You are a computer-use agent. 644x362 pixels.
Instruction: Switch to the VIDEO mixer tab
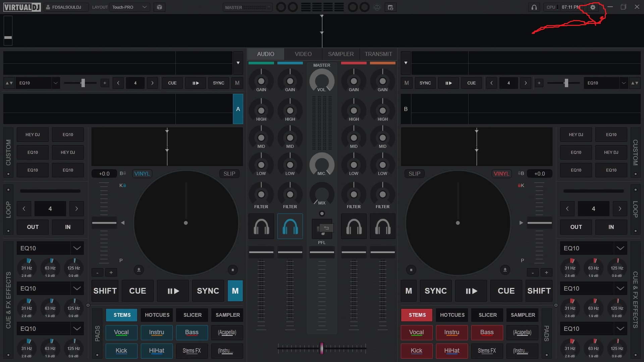(x=303, y=54)
